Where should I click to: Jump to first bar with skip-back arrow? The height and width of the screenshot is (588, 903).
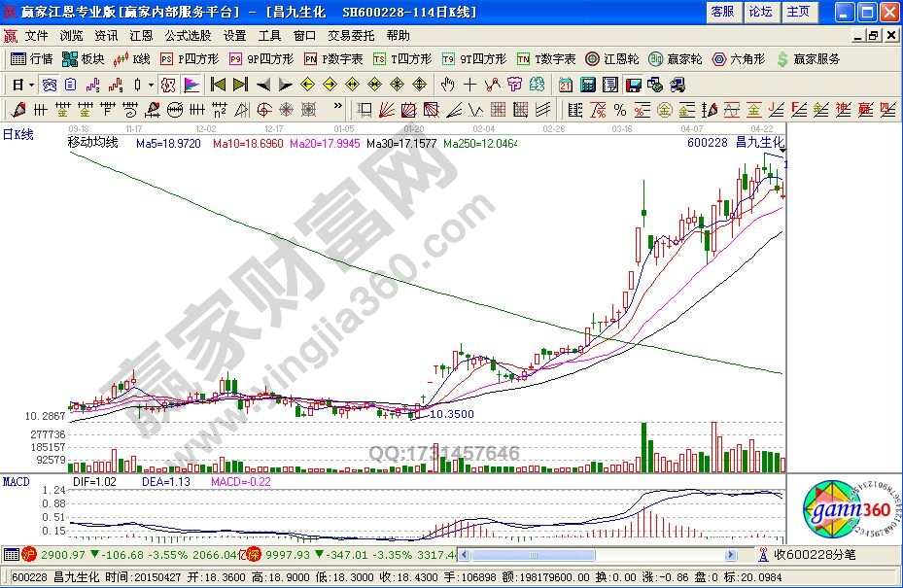pos(219,85)
